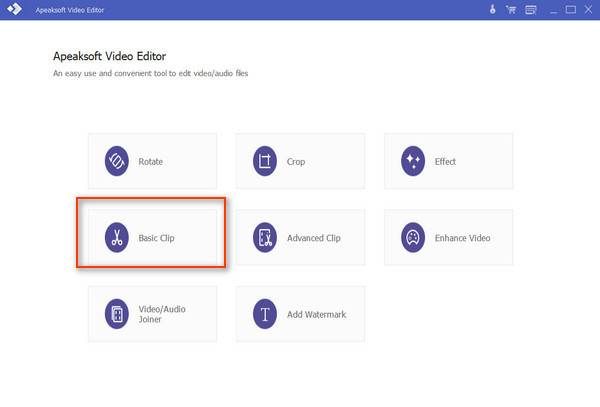Screen dimensions: 600x407
Task: Click the title bar text 'Apeaksoft Video Editor'
Action: coord(70,10)
